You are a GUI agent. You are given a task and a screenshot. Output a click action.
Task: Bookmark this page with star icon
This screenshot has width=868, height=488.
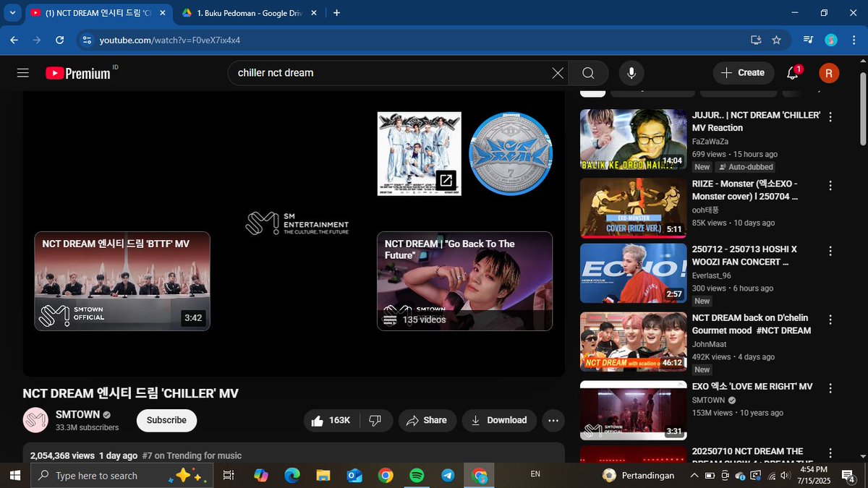click(x=776, y=40)
